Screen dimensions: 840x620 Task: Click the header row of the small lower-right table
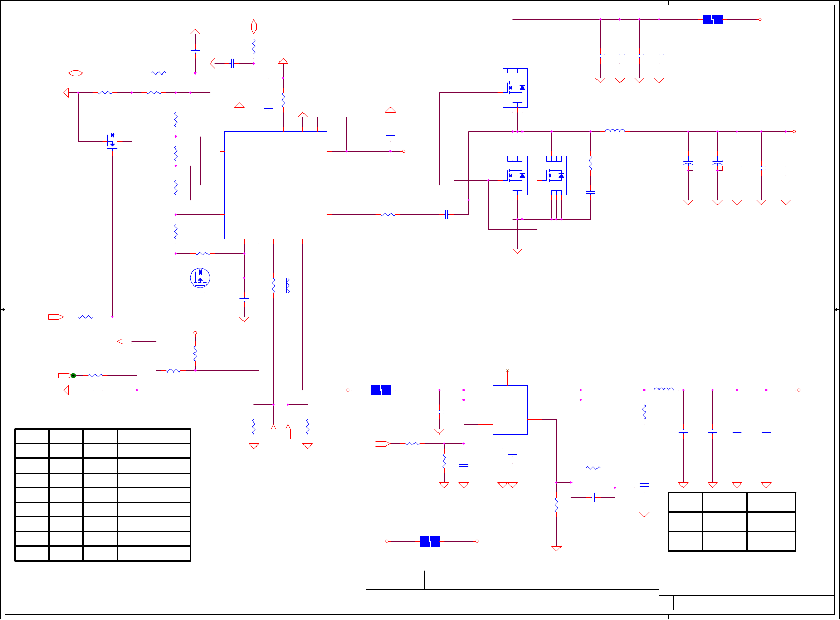point(732,502)
